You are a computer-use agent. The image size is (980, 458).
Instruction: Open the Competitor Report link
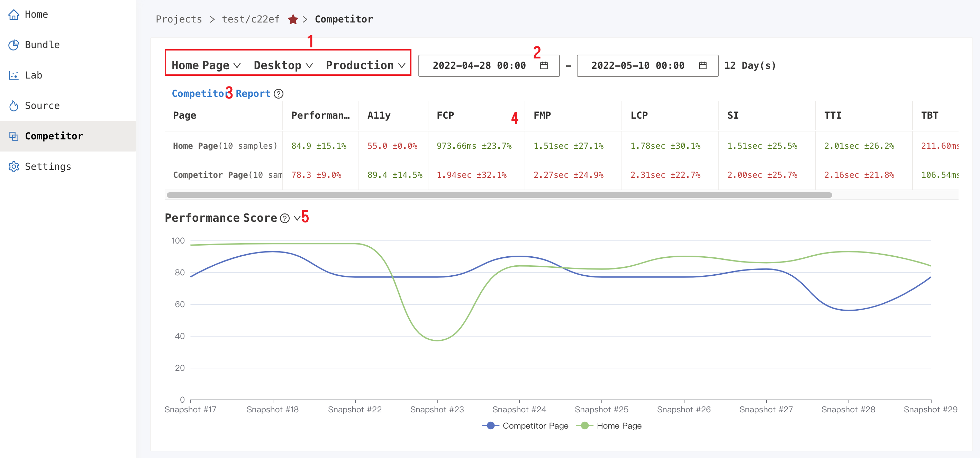pos(221,94)
